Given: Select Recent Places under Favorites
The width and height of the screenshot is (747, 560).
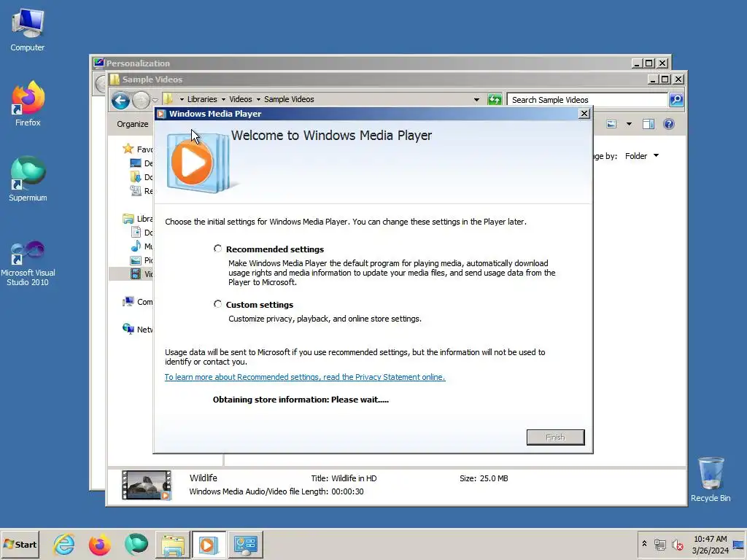Looking at the screenshot, I should 141,191.
